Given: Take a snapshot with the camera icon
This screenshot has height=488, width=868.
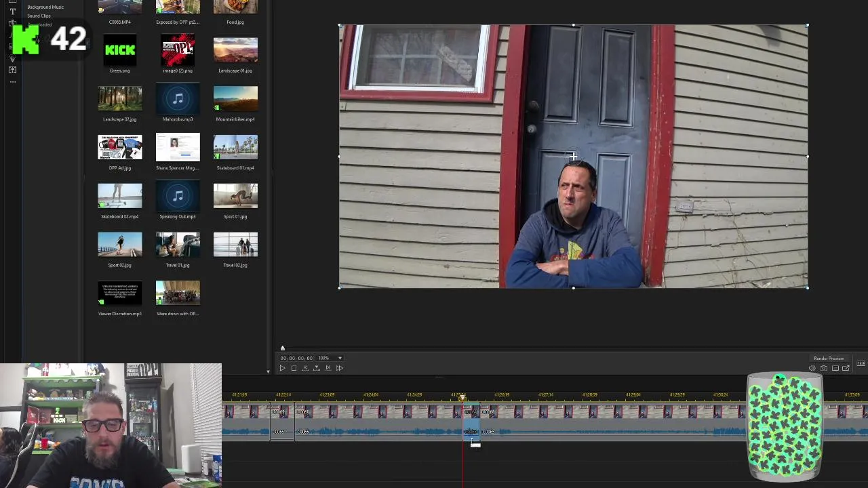Looking at the screenshot, I should [x=823, y=368].
